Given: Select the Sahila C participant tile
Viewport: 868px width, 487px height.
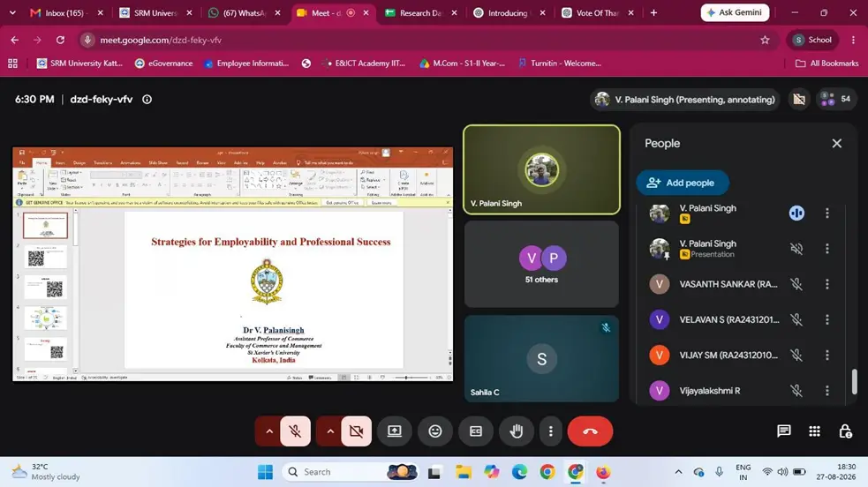Looking at the screenshot, I should click(541, 358).
